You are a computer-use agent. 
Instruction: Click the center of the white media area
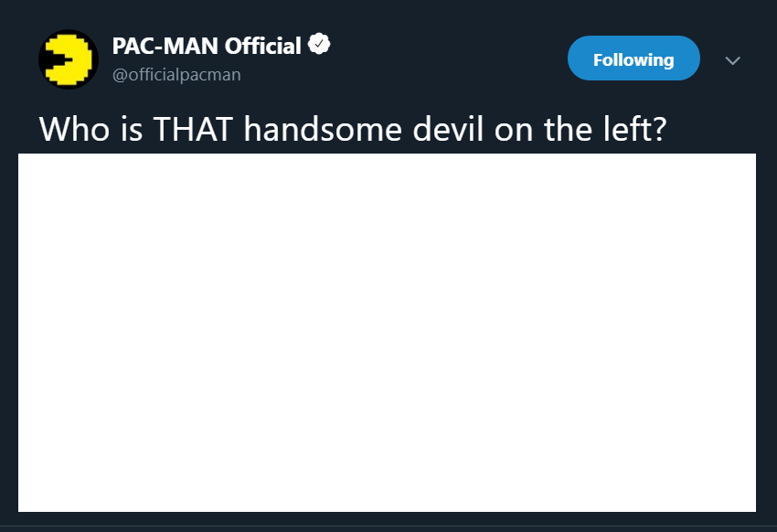pos(387,333)
